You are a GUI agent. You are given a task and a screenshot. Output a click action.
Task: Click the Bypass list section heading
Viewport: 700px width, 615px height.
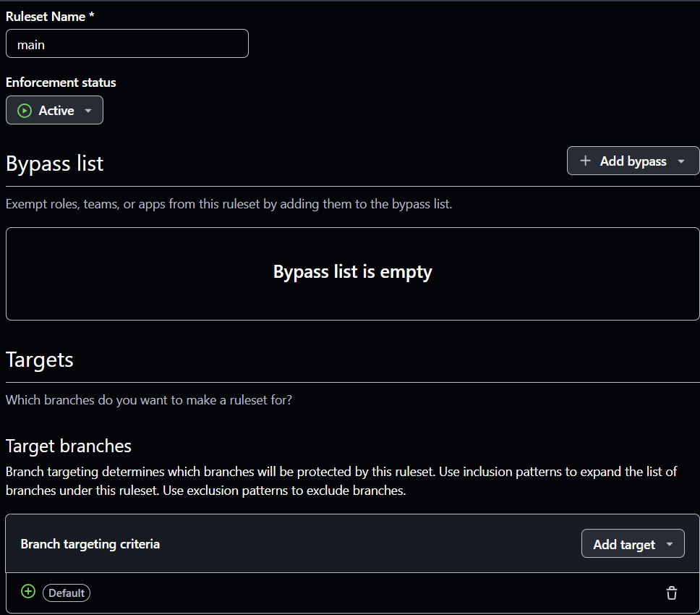click(x=55, y=164)
